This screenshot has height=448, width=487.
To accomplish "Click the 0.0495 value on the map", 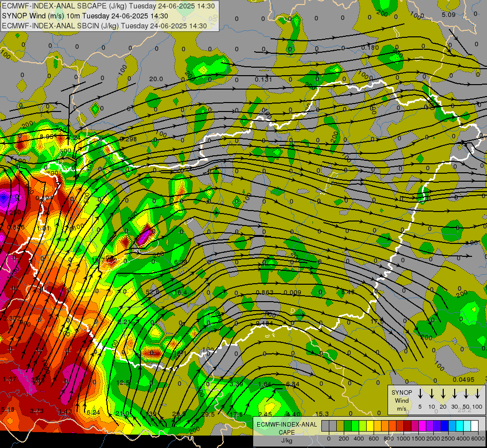I will coord(464,380).
